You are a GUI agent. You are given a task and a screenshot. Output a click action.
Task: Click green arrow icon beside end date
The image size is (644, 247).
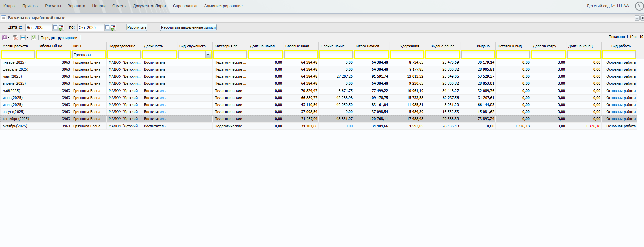pyautogui.click(x=113, y=28)
